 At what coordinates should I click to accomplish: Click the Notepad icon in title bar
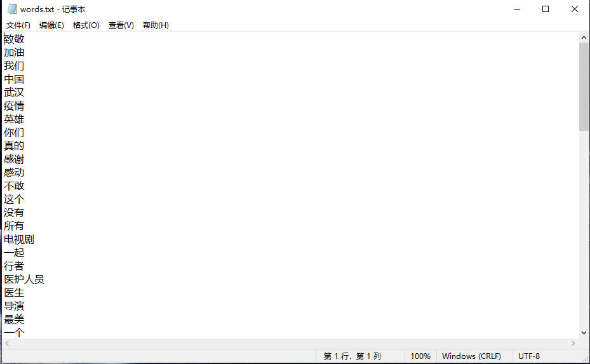(x=12, y=9)
